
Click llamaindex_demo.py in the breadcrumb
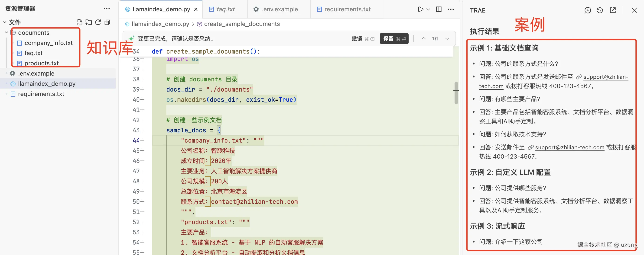click(x=160, y=24)
